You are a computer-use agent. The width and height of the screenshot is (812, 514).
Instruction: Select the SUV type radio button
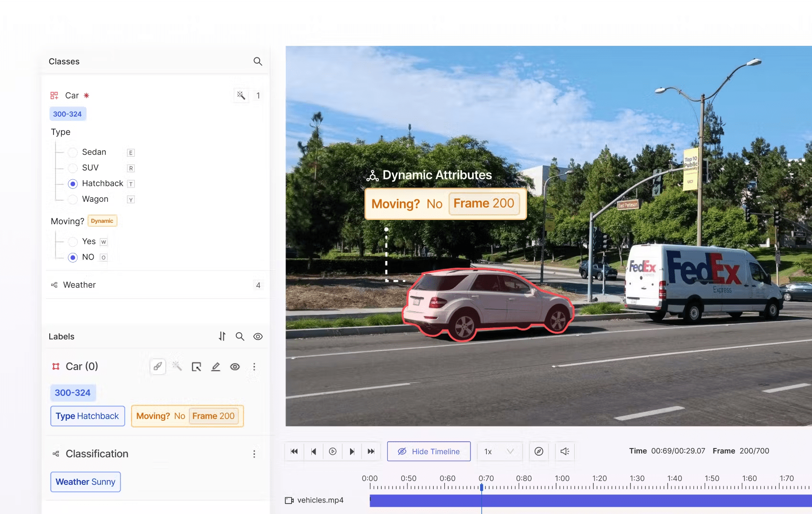[x=73, y=168]
